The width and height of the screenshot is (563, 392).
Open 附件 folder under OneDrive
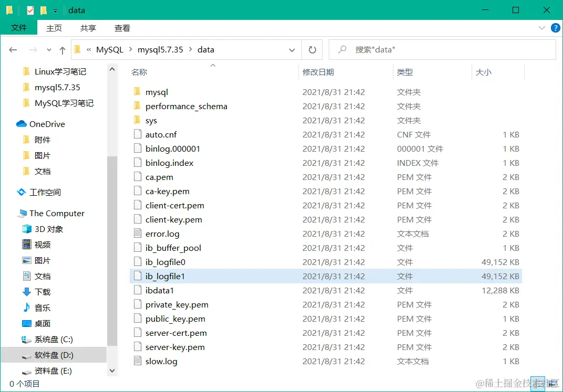(36, 140)
